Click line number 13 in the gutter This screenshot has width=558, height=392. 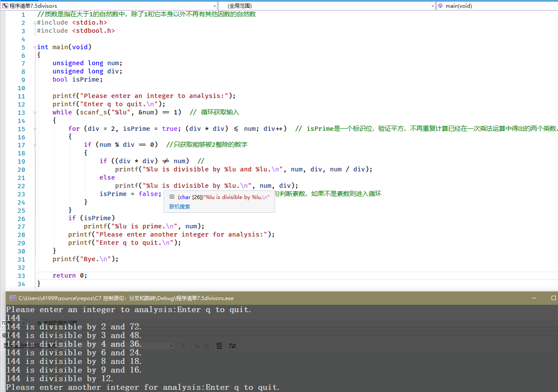(22, 112)
